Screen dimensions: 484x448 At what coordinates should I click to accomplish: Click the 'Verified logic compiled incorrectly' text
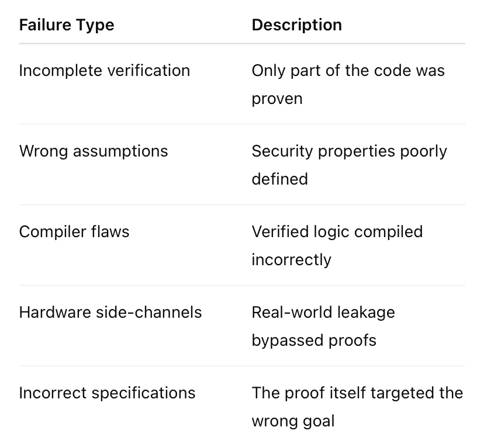[337, 245]
